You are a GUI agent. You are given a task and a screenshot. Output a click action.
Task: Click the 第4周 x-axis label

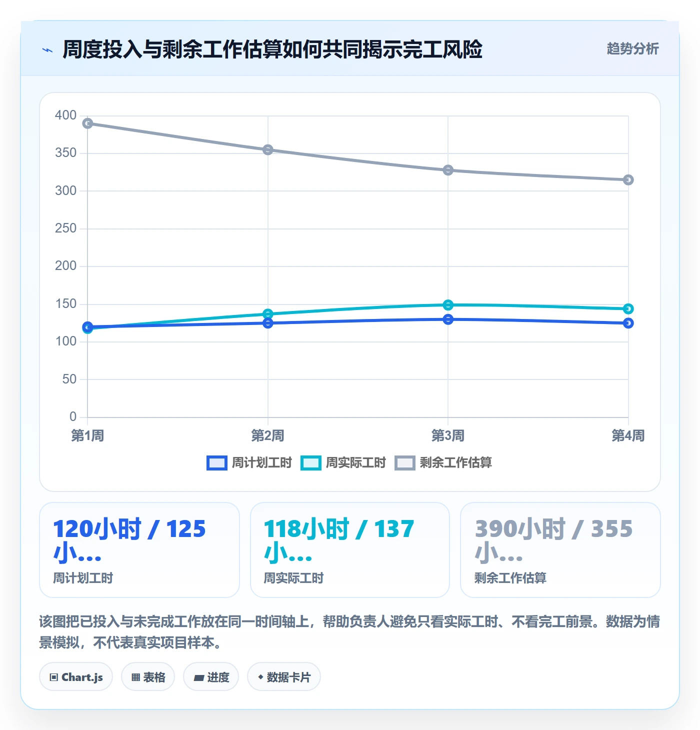pyautogui.click(x=628, y=436)
